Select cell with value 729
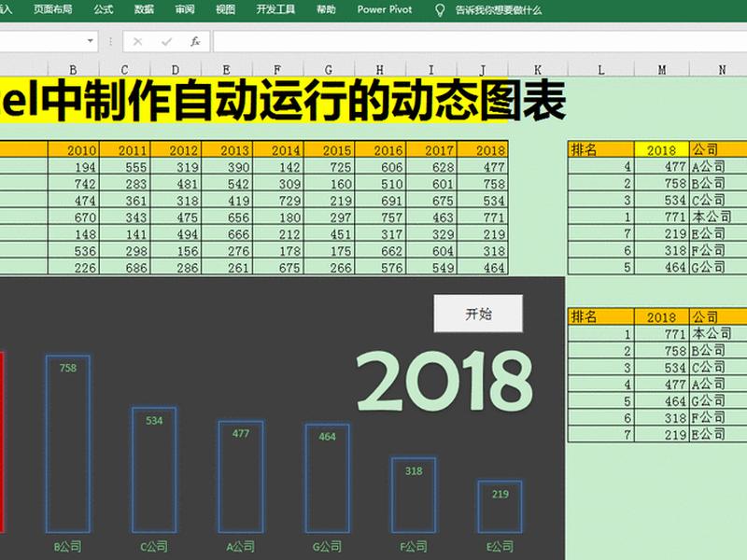Screen dimensions: 747x560 click(x=277, y=200)
